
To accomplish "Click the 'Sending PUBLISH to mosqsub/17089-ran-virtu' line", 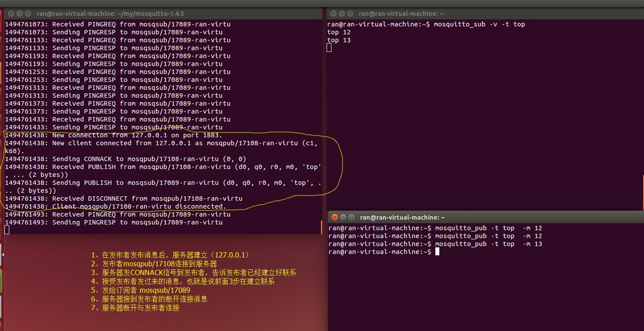I will pos(163,187).
